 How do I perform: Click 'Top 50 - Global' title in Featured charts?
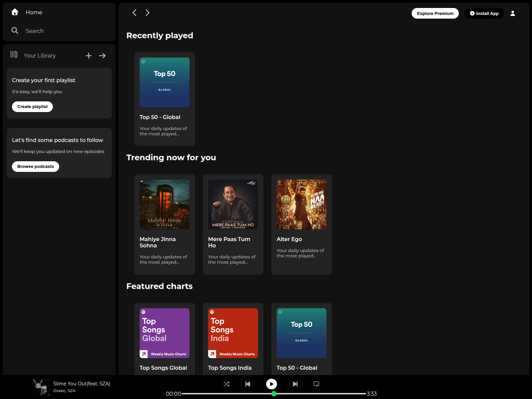click(297, 368)
